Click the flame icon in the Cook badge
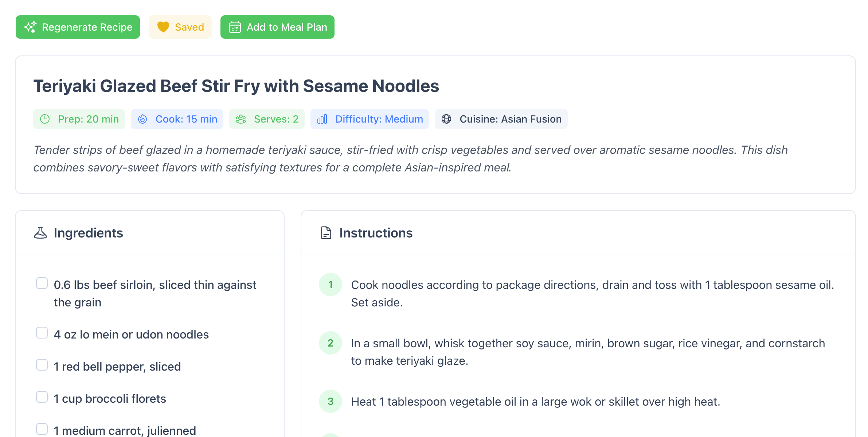The width and height of the screenshot is (868, 437). [x=143, y=119]
